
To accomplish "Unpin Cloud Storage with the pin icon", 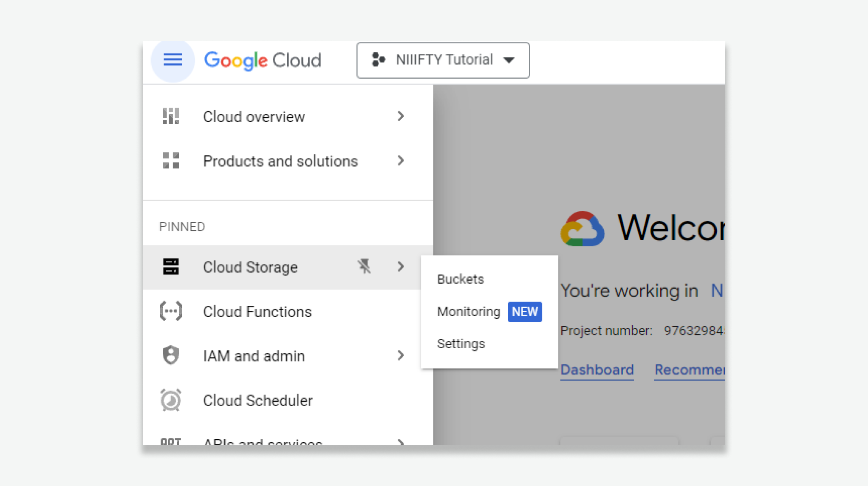I will pyautogui.click(x=364, y=267).
